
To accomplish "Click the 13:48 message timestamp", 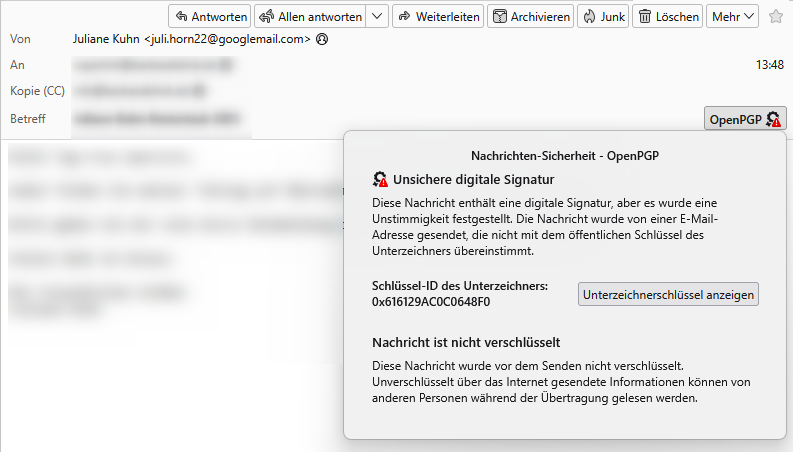I will [770, 65].
